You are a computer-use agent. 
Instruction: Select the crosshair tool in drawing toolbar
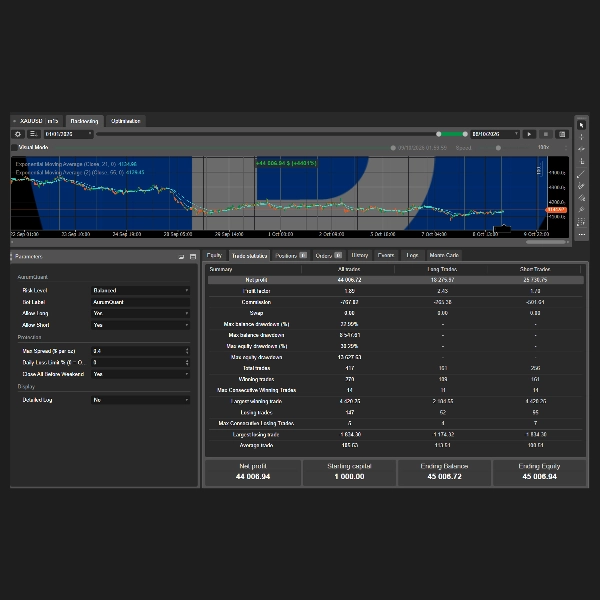(x=581, y=137)
